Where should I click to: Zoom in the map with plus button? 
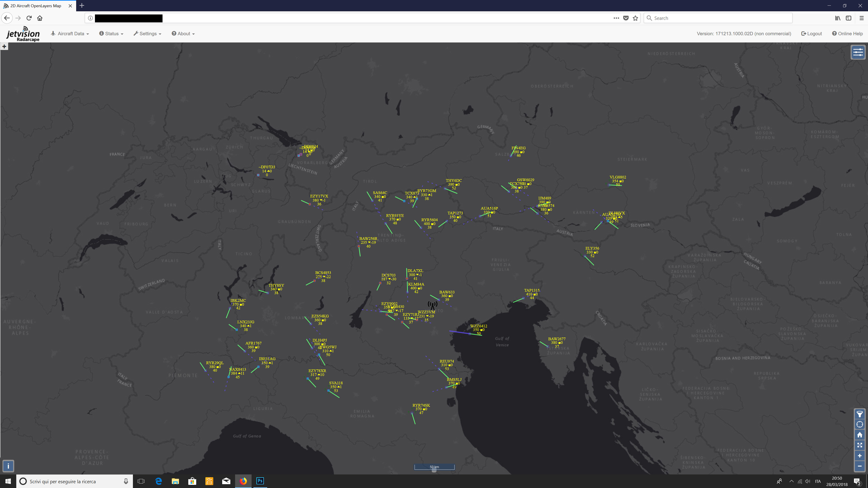[860, 456]
